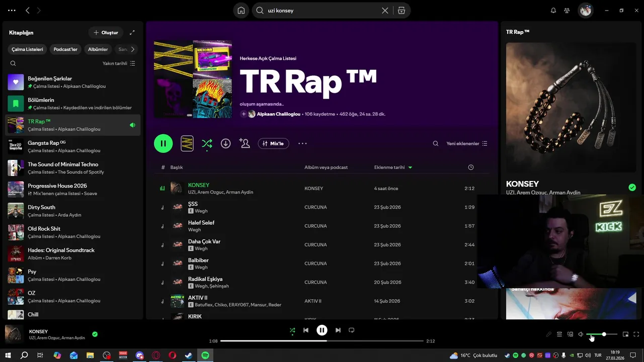This screenshot has width=644, height=362.
Task: Go to Spotify home via house icon
Action: [241, 11]
